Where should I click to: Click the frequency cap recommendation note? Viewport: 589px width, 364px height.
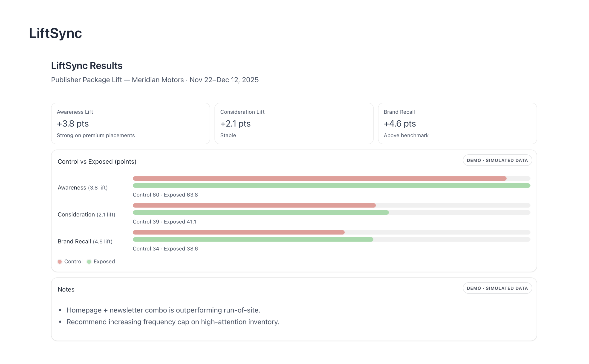173,322
